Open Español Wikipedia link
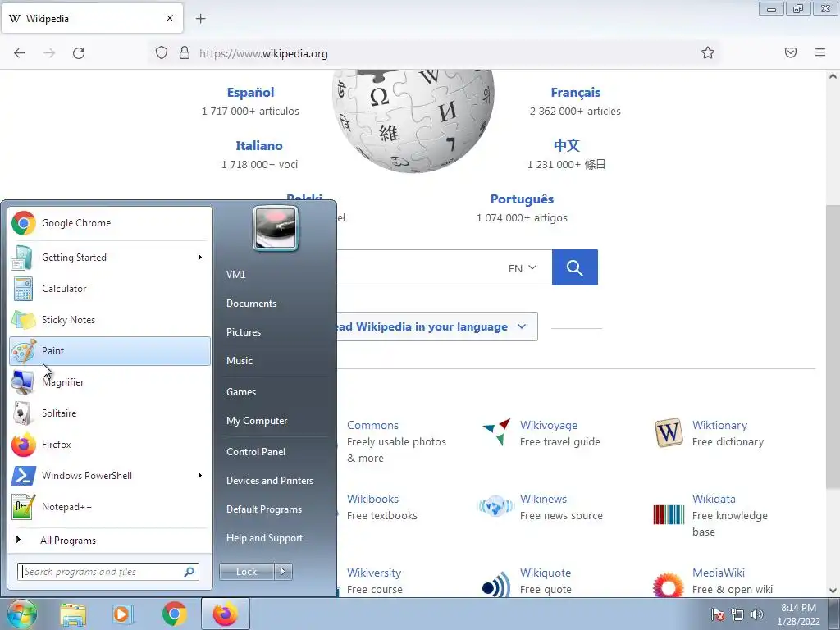The image size is (840, 630). [x=251, y=92]
